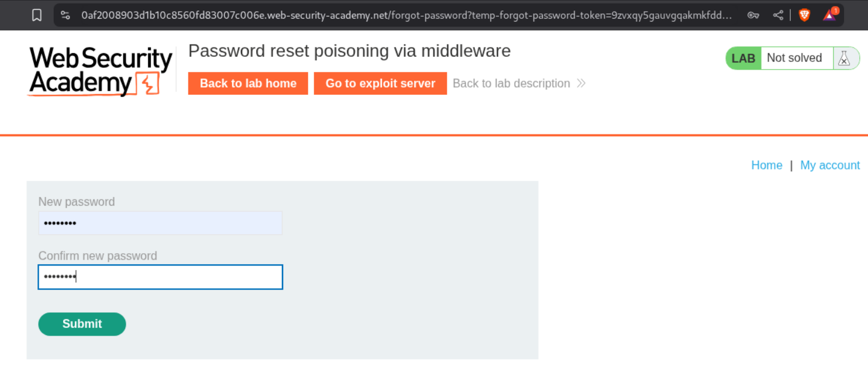Viewport: 868px width, 366px height.
Task: Click the double chevron after lab description
Action: pyautogui.click(x=581, y=84)
